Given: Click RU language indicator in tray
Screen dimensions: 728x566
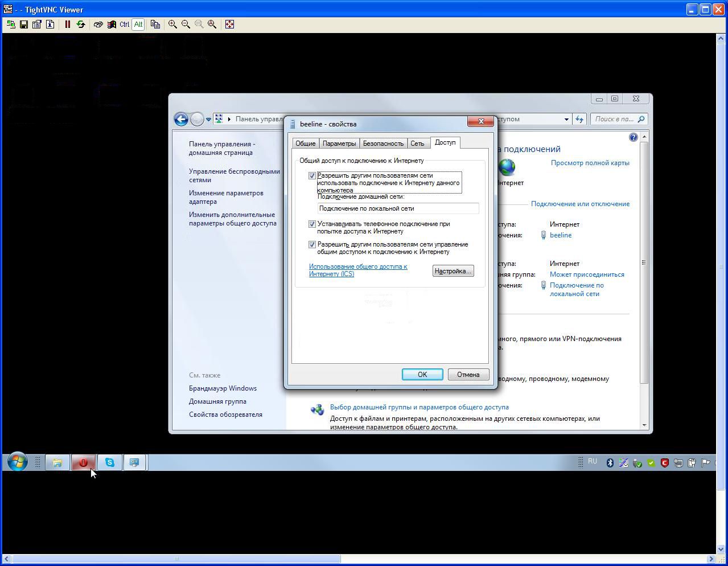Looking at the screenshot, I should coord(593,461).
